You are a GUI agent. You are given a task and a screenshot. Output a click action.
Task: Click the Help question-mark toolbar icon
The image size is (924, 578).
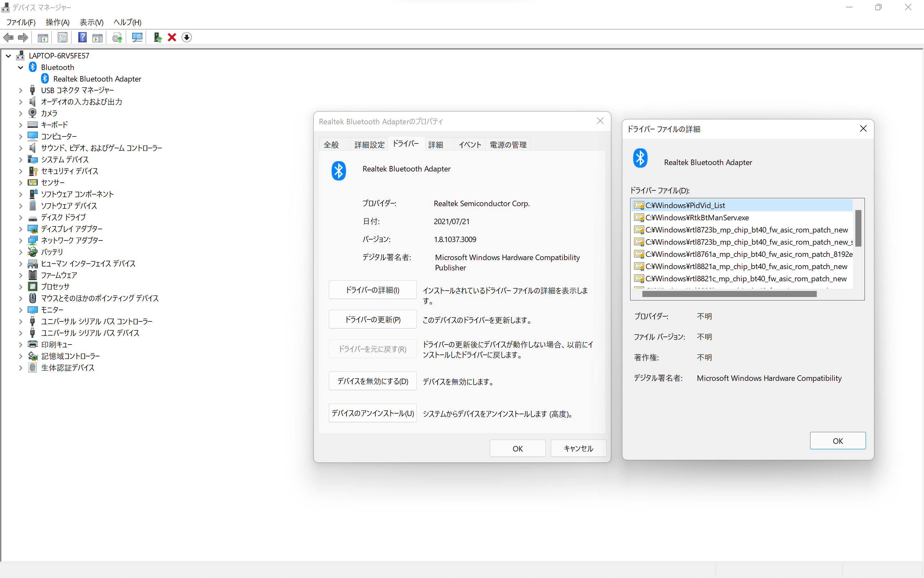click(82, 38)
